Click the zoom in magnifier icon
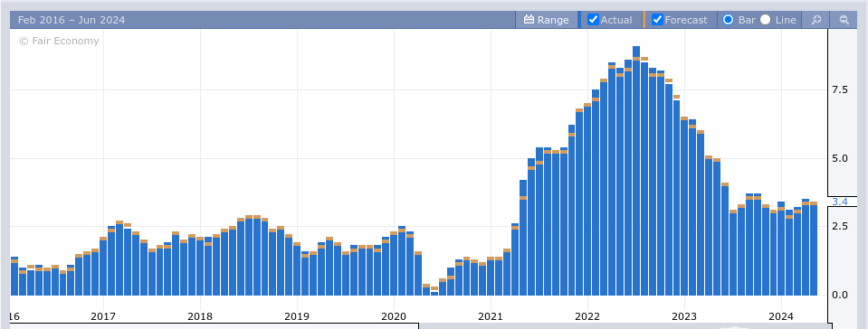Viewport: 868px width, 329px height. pyautogui.click(x=816, y=20)
